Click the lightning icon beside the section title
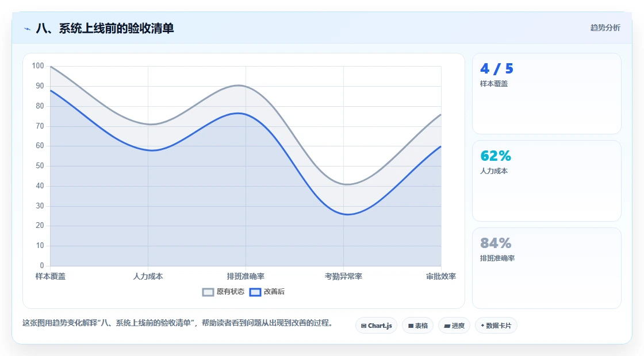Image resolution: width=644 pixels, height=356 pixels. click(x=28, y=29)
